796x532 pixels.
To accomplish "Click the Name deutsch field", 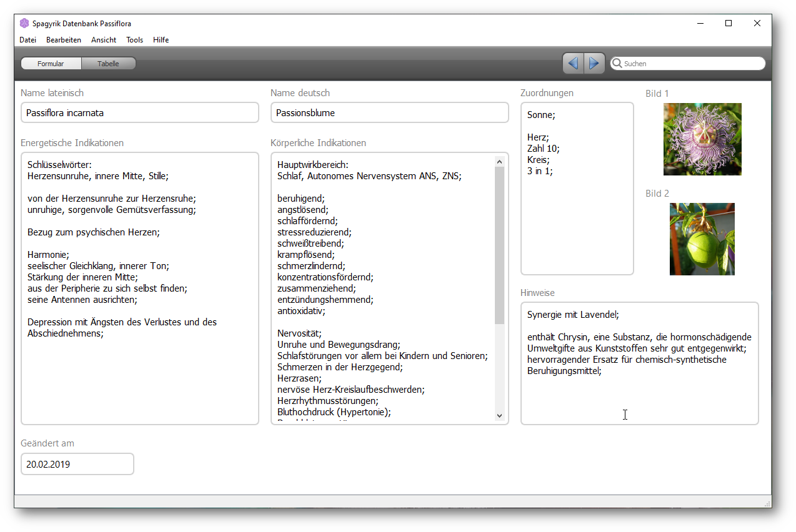I will 389,113.
